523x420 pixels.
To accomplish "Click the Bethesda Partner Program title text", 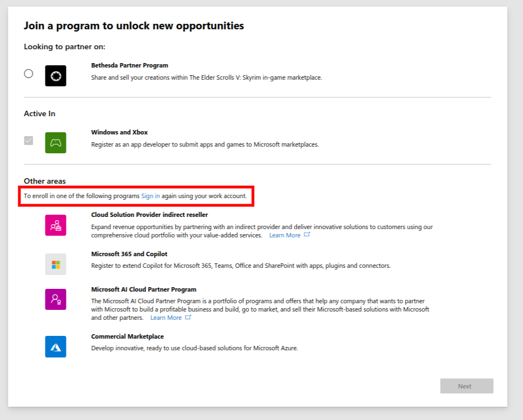I will [130, 65].
